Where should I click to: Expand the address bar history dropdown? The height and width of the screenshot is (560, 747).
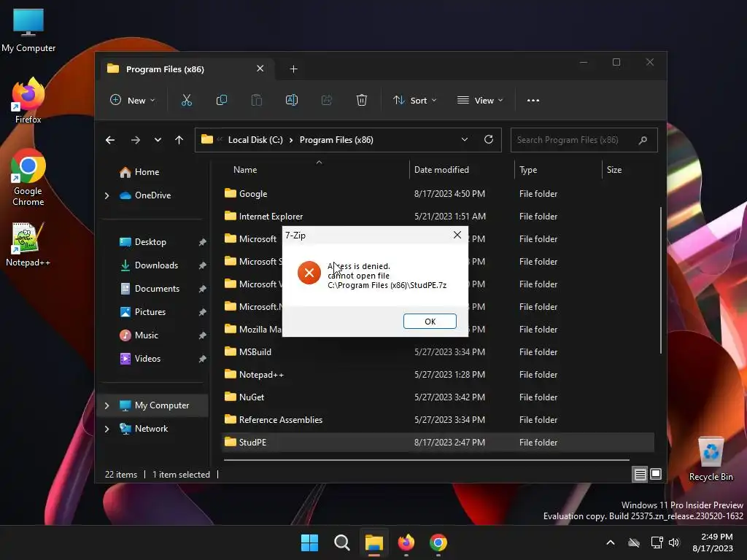pyautogui.click(x=465, y=139)
